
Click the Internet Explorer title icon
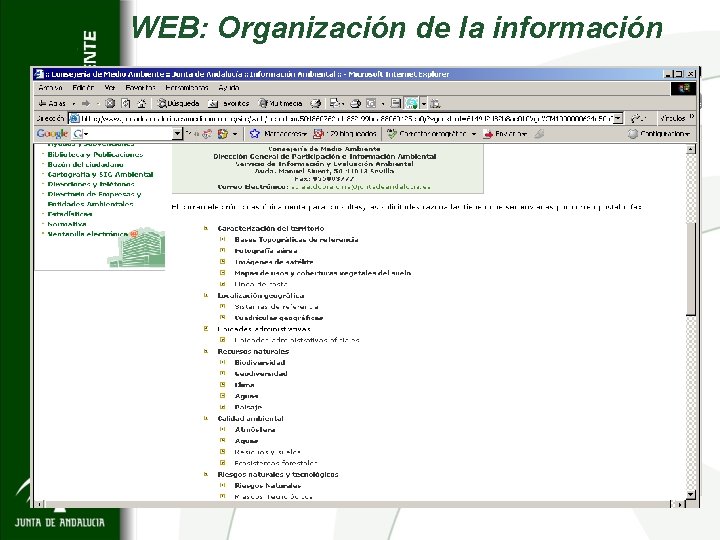coord(39,74)
